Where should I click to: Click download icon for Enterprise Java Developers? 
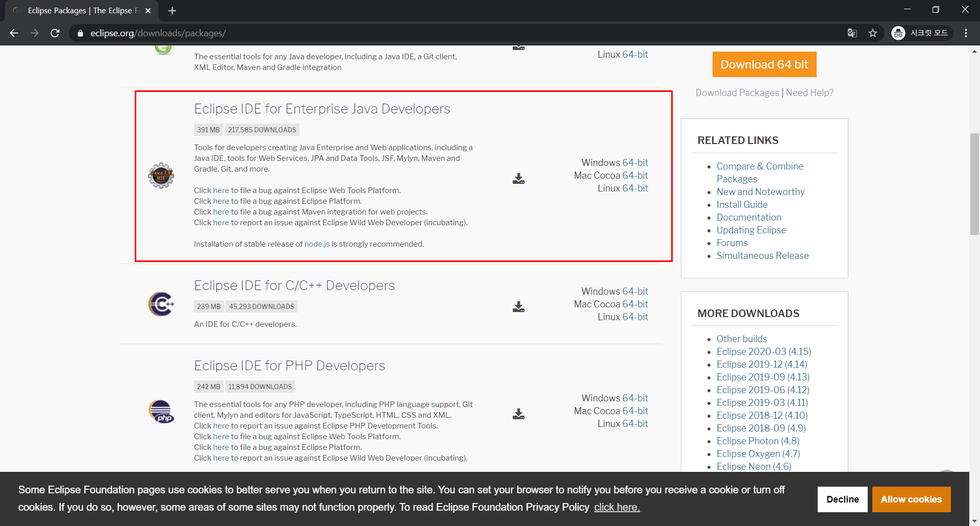click(519, 179)
